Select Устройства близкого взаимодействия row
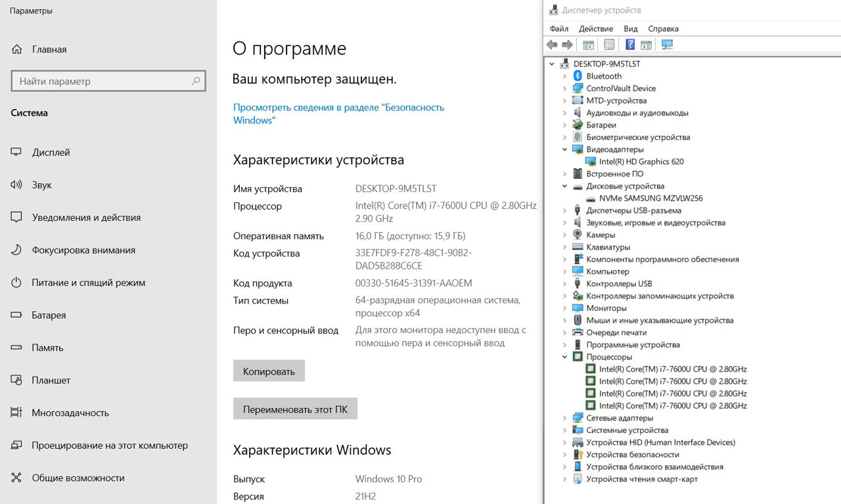The width and height of the screenshot is (841, 504). point(654,467)
